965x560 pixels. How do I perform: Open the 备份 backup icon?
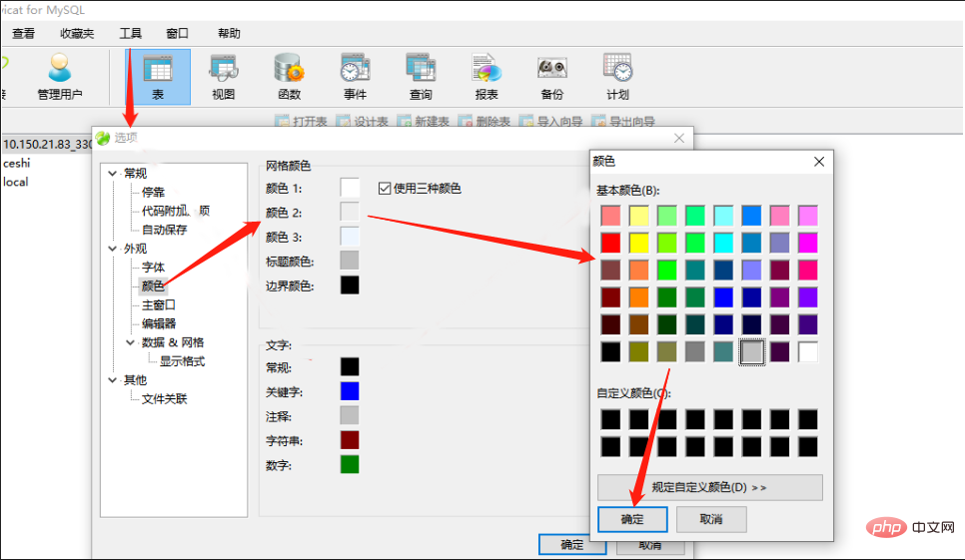[552, 77]
